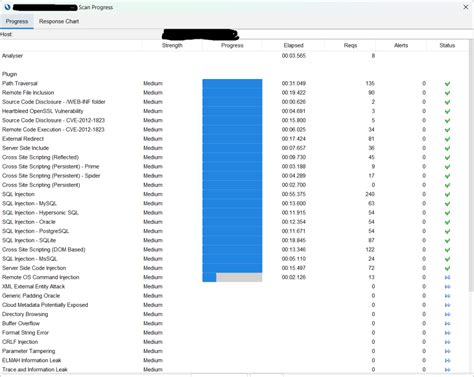Click the Elapsed column header
Screen dimensions: 474x377
click(x=294, y=45)
